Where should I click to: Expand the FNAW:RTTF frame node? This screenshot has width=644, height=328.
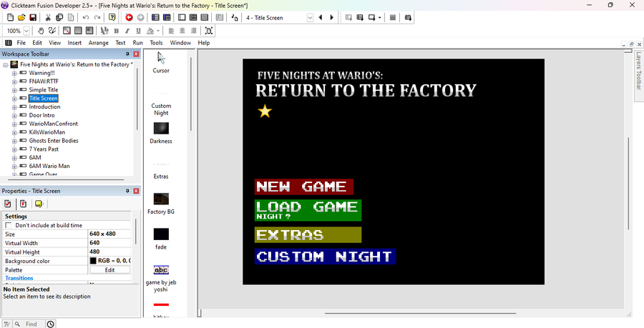[x=14, y=81]
